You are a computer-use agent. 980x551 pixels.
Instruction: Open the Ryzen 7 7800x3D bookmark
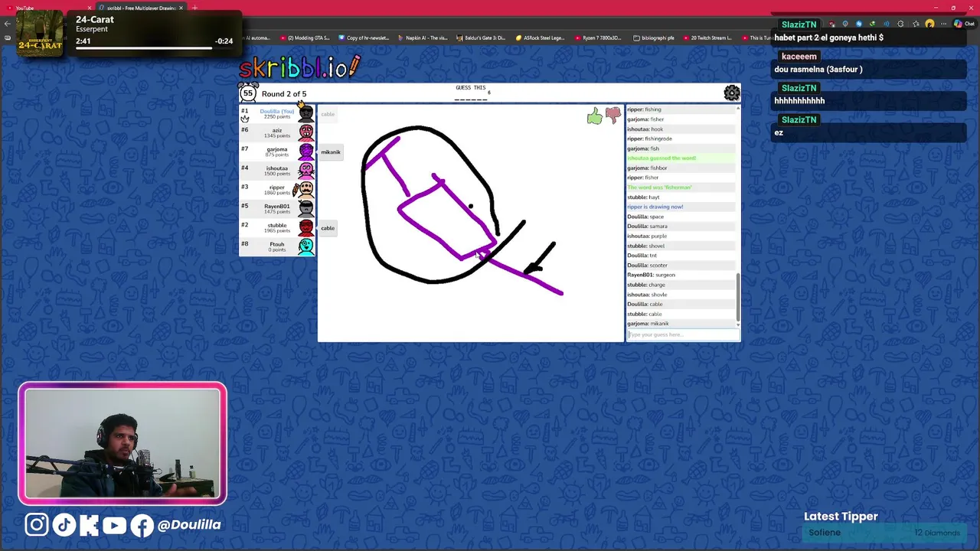click(598, 37)
